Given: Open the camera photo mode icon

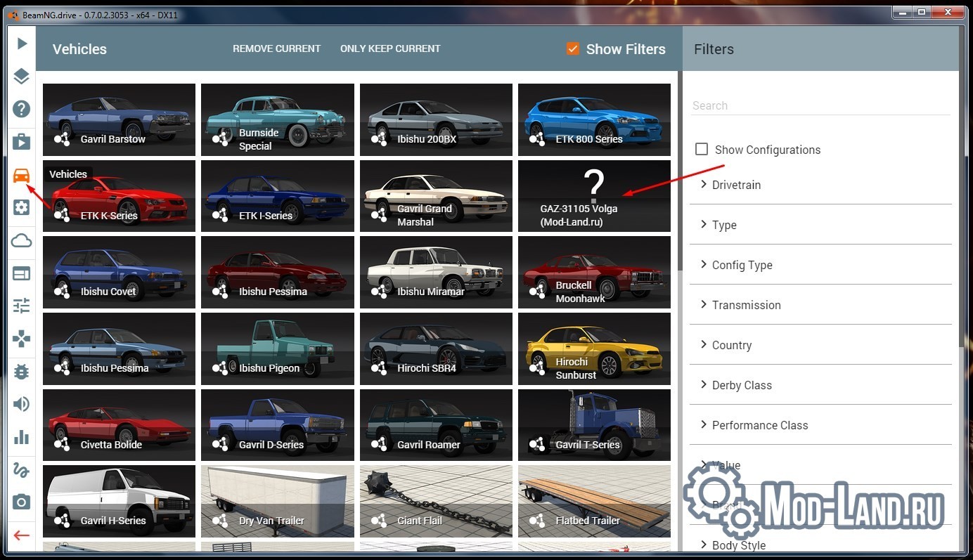Looking at the screenshot, I should 22,502.
